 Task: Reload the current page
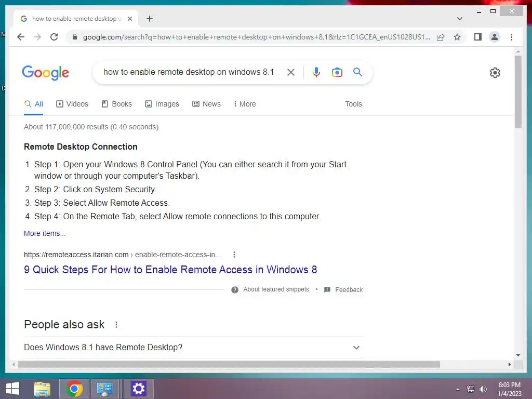(54, 37)
